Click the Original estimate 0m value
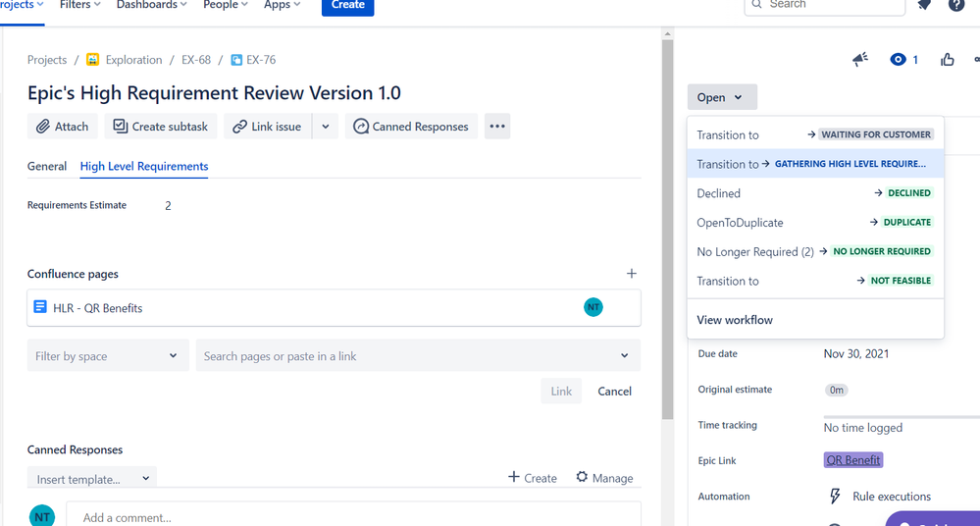Viewport: 980px width, 526px height. point(836,390)
